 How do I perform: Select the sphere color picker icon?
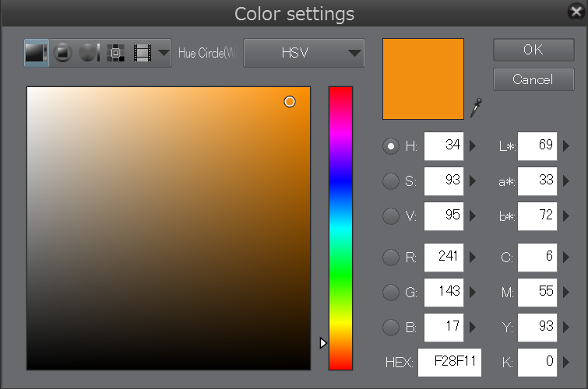coord(89,53)
